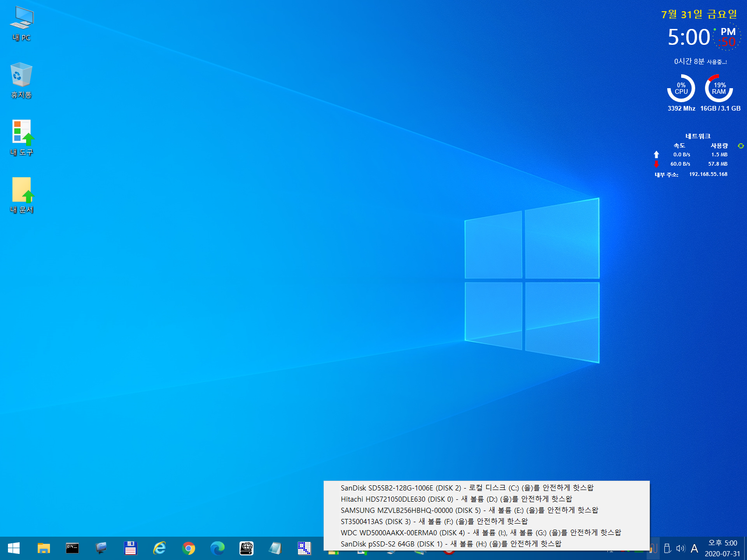747x560 pixels.
Task: Click the network widget refresh icon
Action: point(740,146)
